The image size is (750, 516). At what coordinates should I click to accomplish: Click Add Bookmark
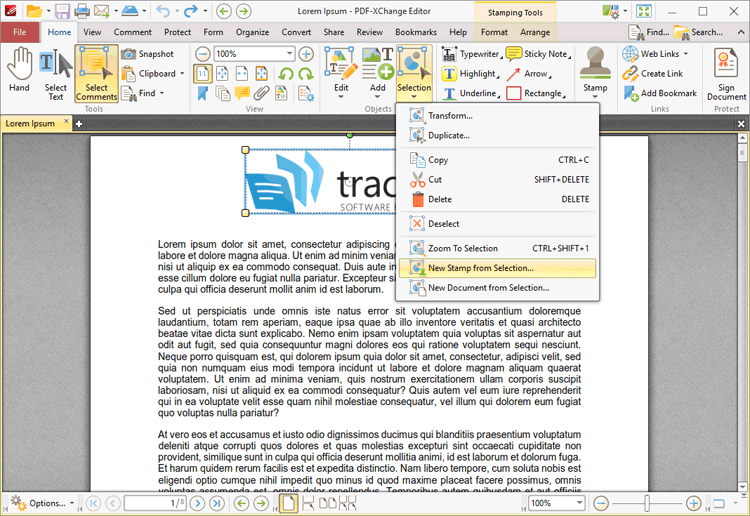(x=660, y=93)
